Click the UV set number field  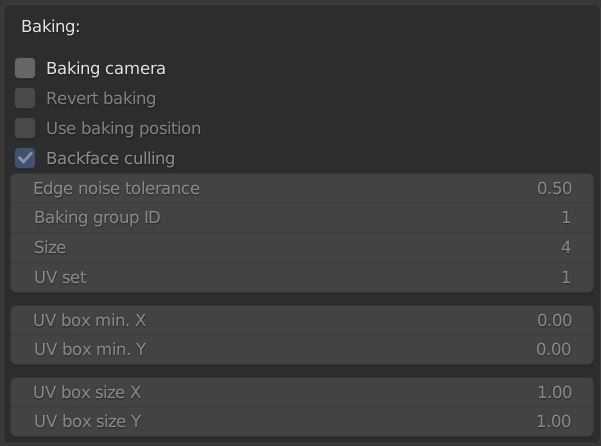[302, 277]
